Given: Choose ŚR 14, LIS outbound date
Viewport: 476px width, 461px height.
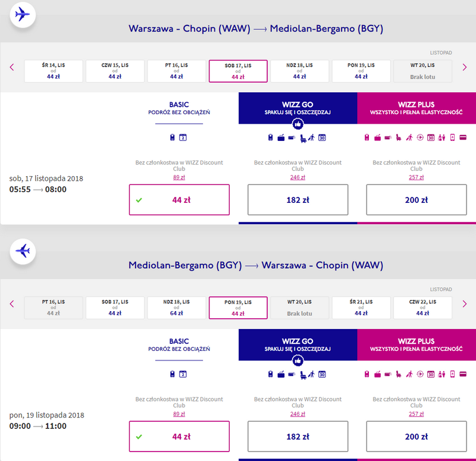Looking at the screenshot, I should point(54,71).
